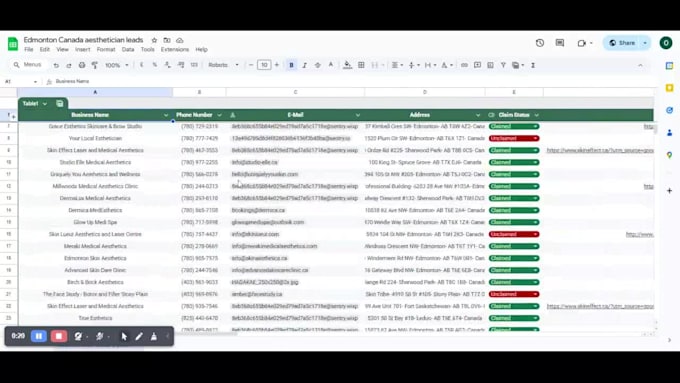Open the horizontal align dropdown

click(x=397, y=65)
